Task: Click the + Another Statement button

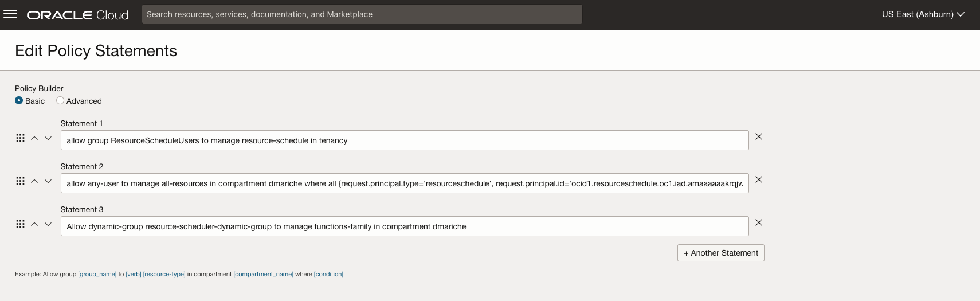Action: (x=720, y=253)
